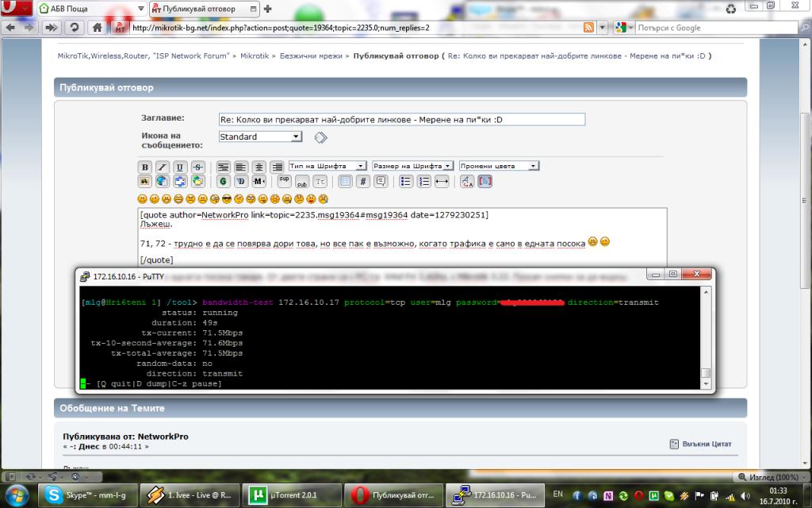Image resolution: width=812 pixels, height=508 pixels.
Task: Switch to the 'АБВ Поща' browser tab
Action: pos(79,9)
